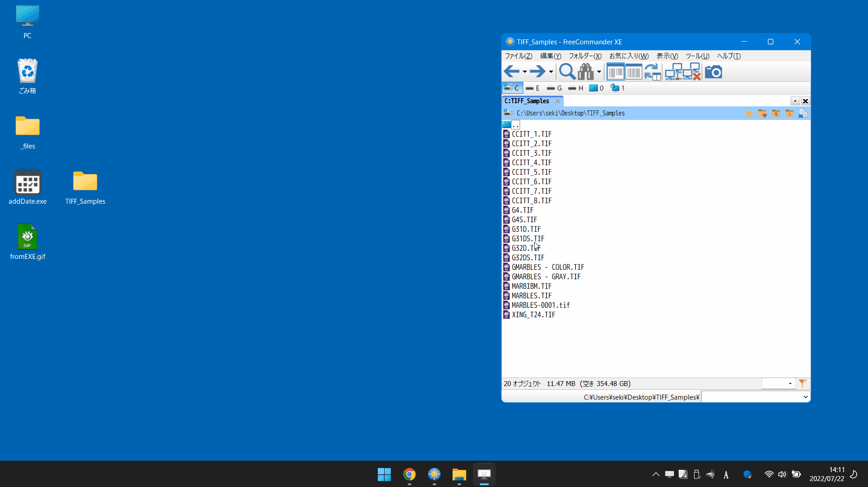Open the back history dropdown arrow
The image size is (868, 487).
point(525,72)
